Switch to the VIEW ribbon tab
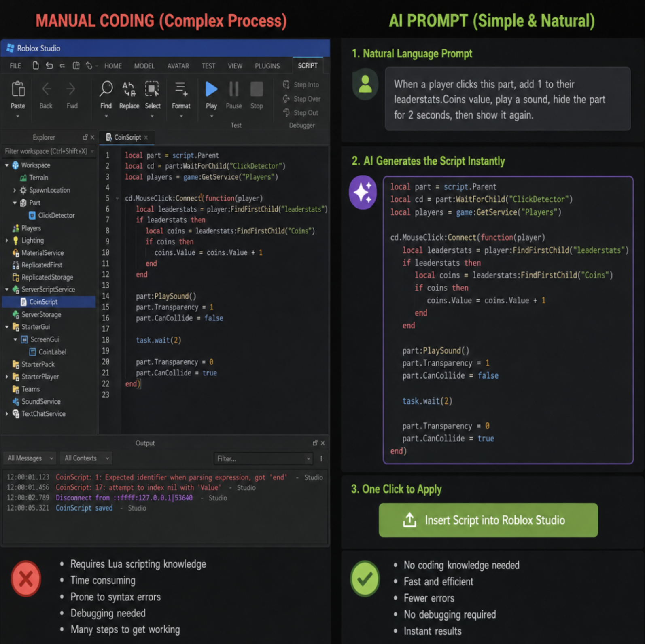 pyautogui.click(x=235, y=66)
